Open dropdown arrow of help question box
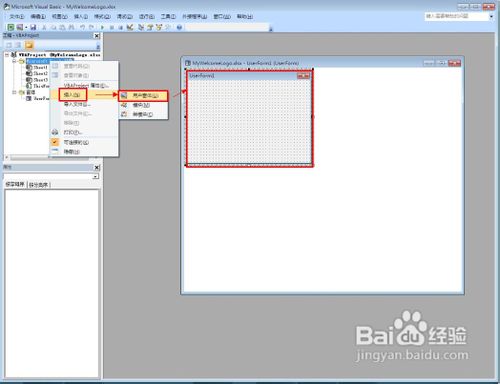The width and height of the screenshot is (500, 384). click(491, 16)
